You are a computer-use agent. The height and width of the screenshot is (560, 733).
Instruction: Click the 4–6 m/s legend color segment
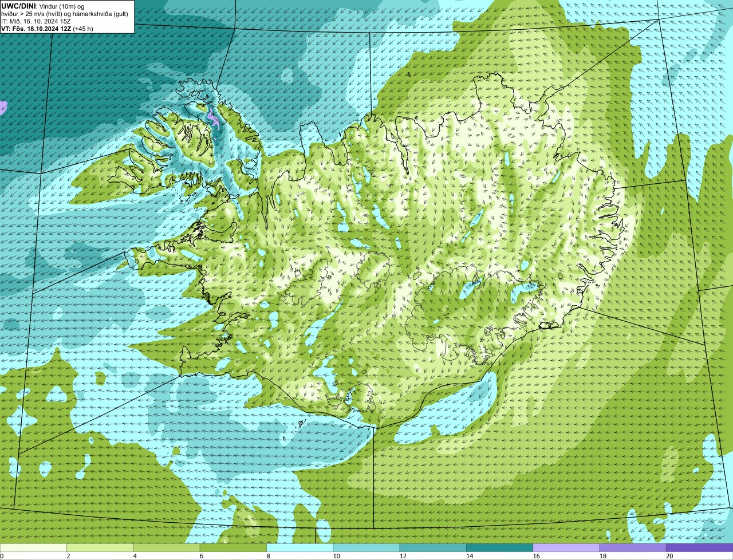pos(167,548)
